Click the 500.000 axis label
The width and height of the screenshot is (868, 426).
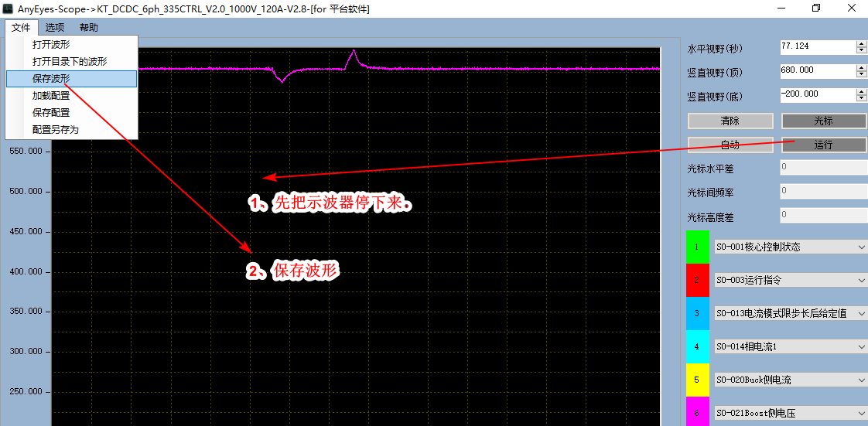26,192
